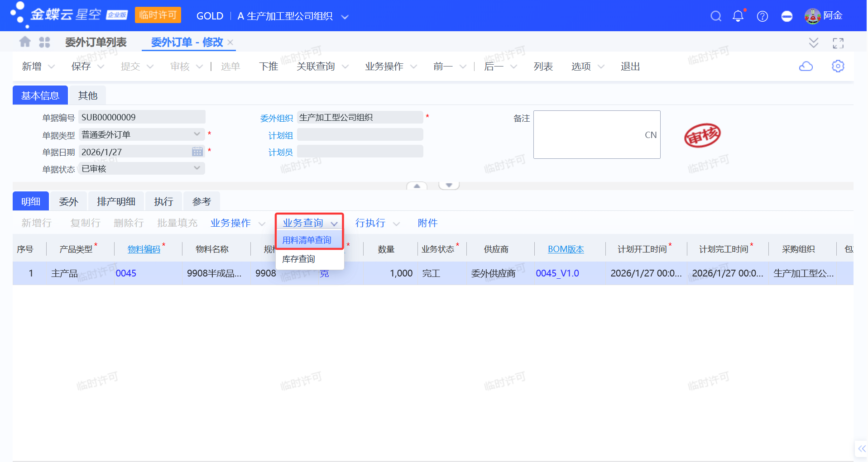The width and height of the screenshot is (868, 462).
Task: Collapse header panel with up arrow
Action: click(417, 186)
